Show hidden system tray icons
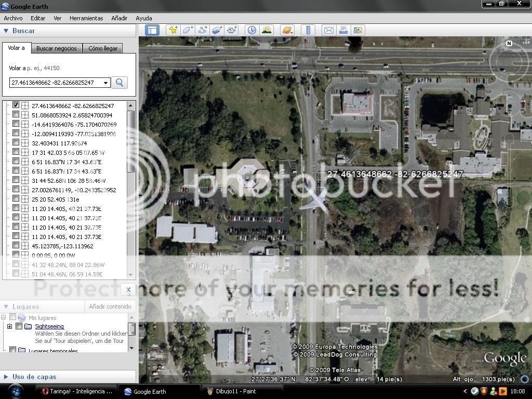The width and height of the screenshot is (532, 399). [x=465, y=391]
